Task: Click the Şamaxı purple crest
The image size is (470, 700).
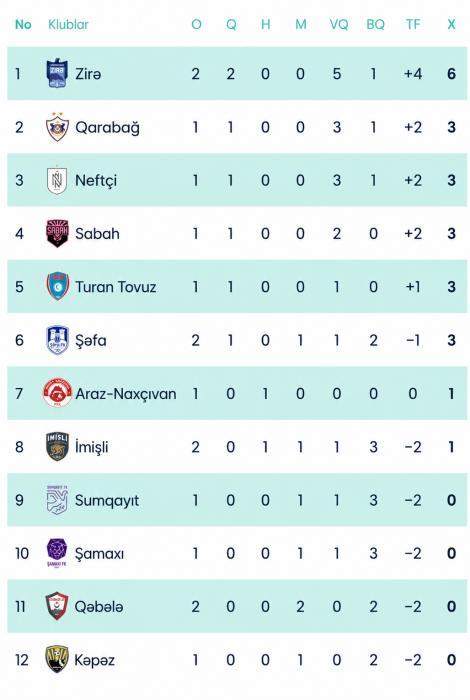Action: coord(57,553)
